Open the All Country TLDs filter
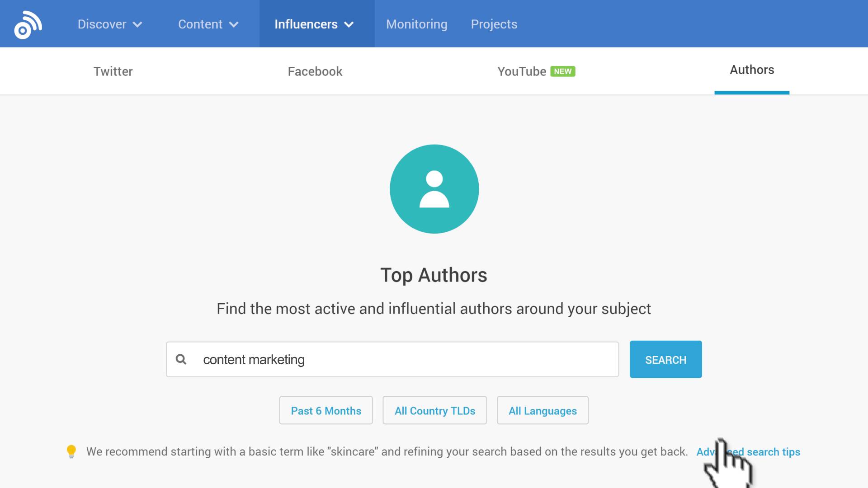The height and width of the screenshot is (488, 868). tap(434, 410)
